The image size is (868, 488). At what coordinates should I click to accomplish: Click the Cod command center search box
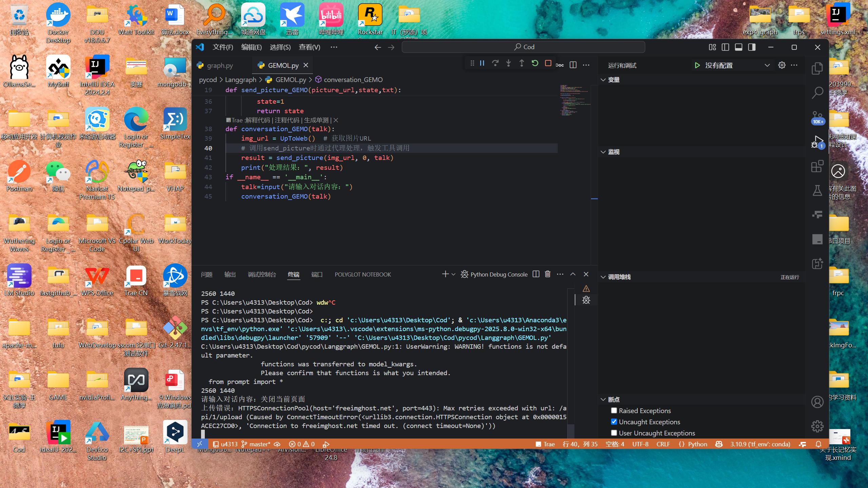523,47
